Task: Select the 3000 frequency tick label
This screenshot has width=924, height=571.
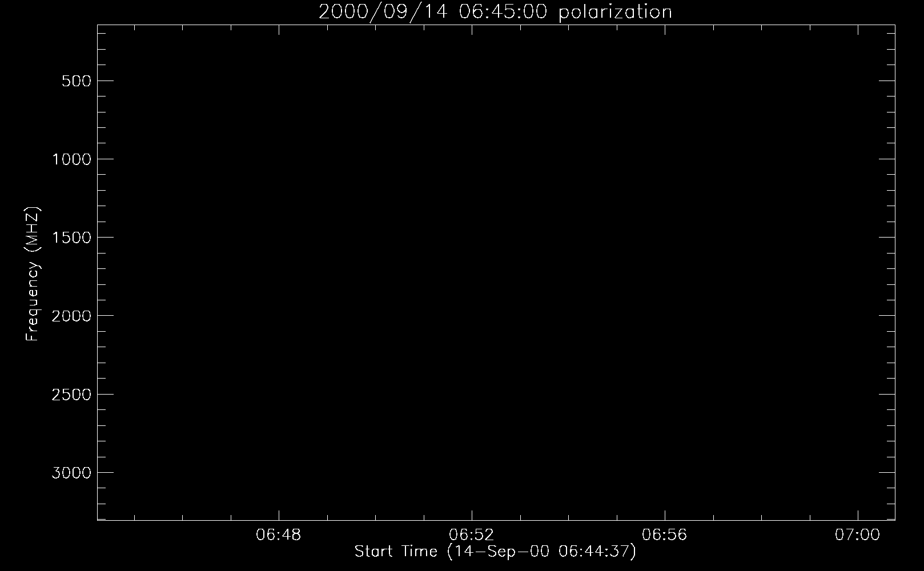Action: 71,473
